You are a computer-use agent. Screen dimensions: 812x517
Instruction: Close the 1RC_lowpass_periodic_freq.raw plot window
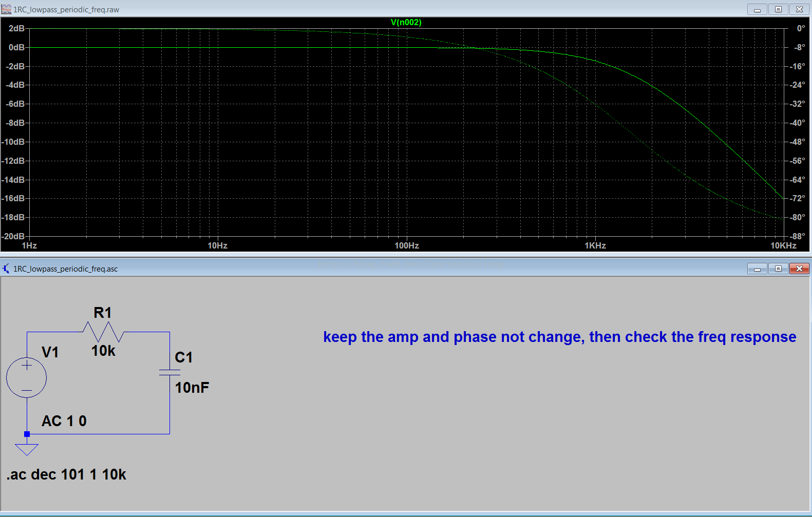[x=799, y=9]
